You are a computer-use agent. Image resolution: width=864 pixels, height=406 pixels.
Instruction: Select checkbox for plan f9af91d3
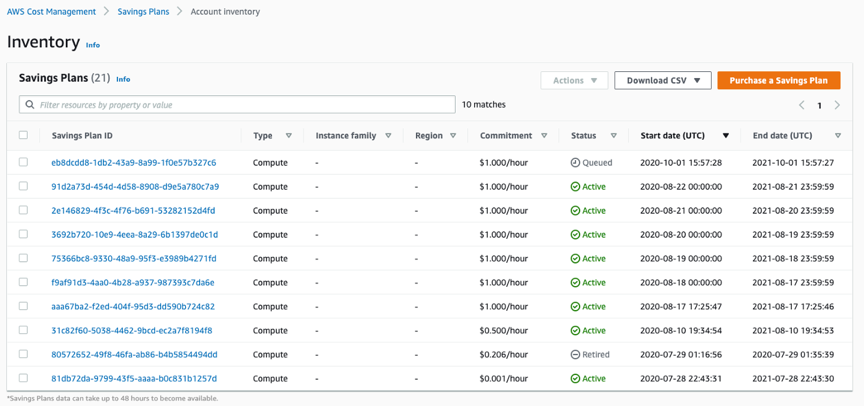coord(23,282)
